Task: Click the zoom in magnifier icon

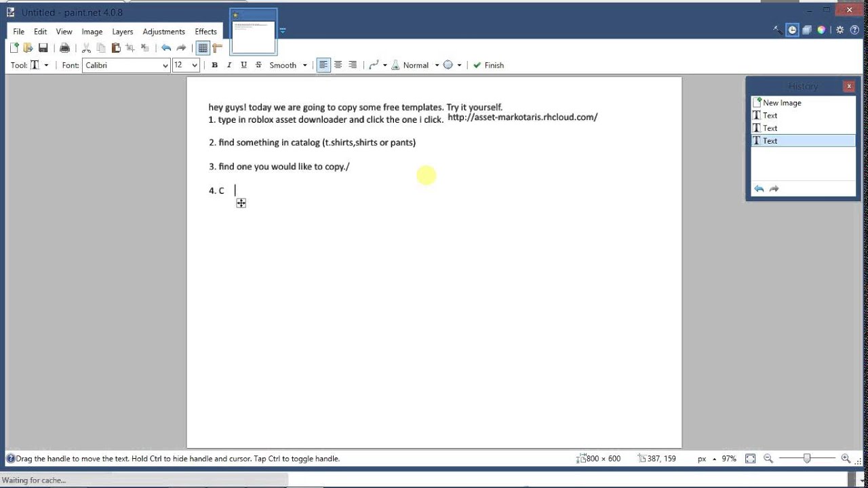Action: pos(846,459)
